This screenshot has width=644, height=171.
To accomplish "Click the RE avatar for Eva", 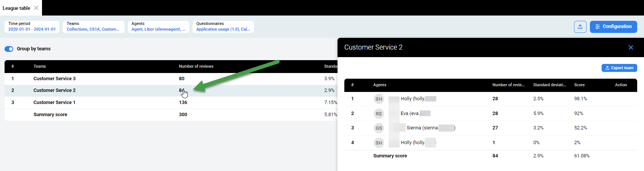I will (x=379, y=113).
